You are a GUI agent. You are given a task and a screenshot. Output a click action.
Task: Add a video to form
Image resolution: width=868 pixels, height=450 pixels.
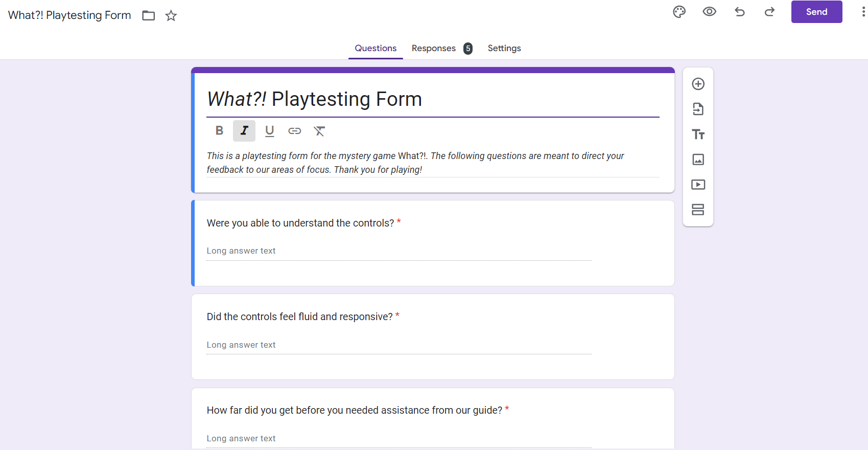point(698,185)
